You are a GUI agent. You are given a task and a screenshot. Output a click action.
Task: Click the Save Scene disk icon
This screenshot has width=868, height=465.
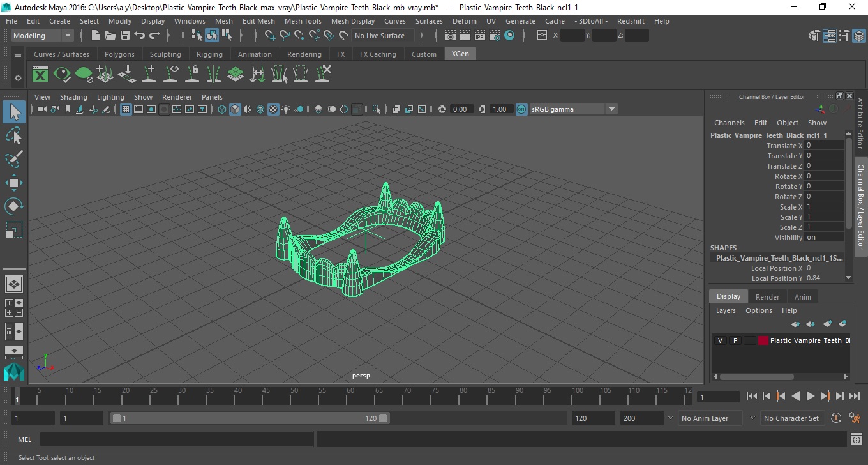click(125, 36)
